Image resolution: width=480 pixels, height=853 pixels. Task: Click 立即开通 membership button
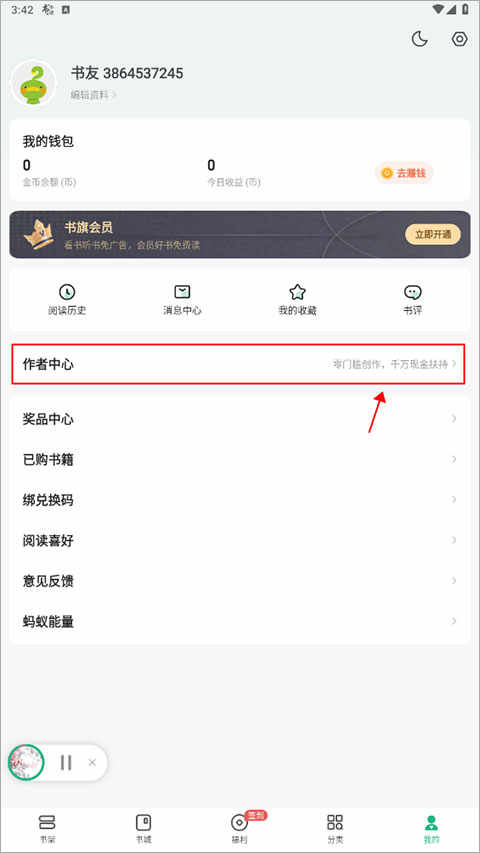point(433,234)
